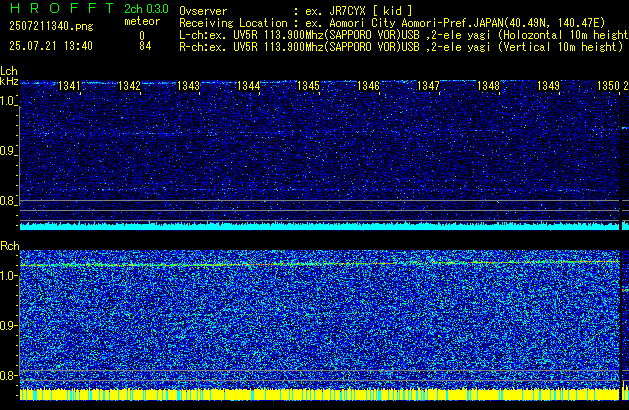
Task: Click the filename 2507211340.png
Action: (x=51, y=26)
